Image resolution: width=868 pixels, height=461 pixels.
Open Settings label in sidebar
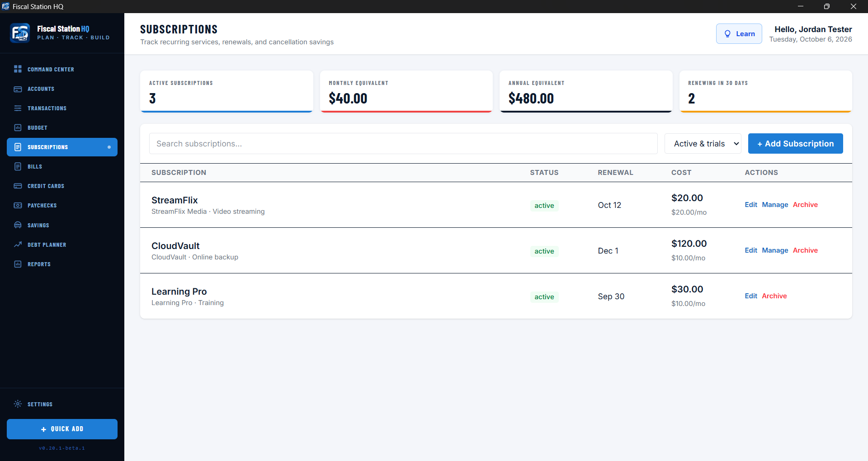[40, 405]
